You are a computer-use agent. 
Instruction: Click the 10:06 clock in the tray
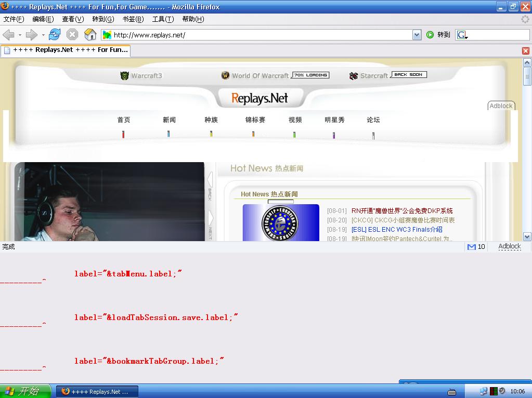(x=517, y=391)
